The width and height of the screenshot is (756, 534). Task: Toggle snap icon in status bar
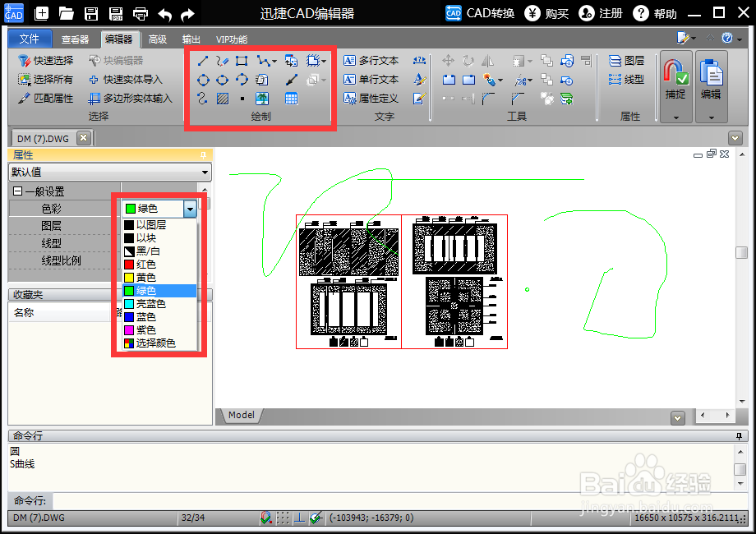coord(265,518)
